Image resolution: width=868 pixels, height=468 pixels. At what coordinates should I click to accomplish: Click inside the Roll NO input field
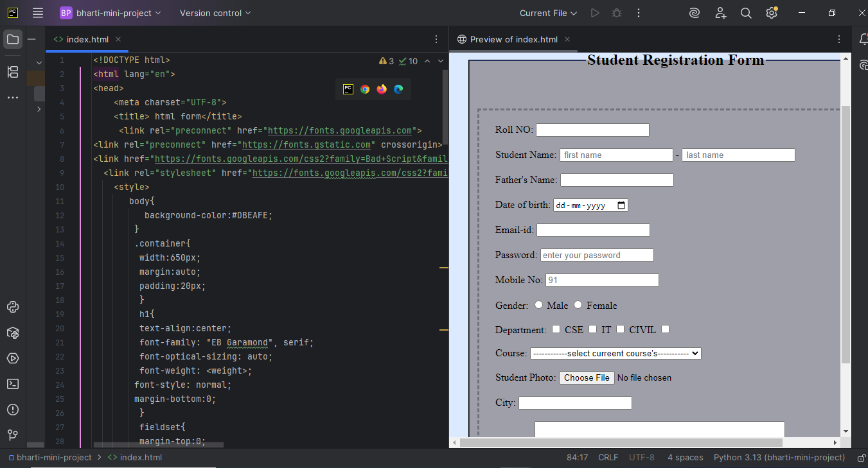pyautogui.click(x=592, y=129)
